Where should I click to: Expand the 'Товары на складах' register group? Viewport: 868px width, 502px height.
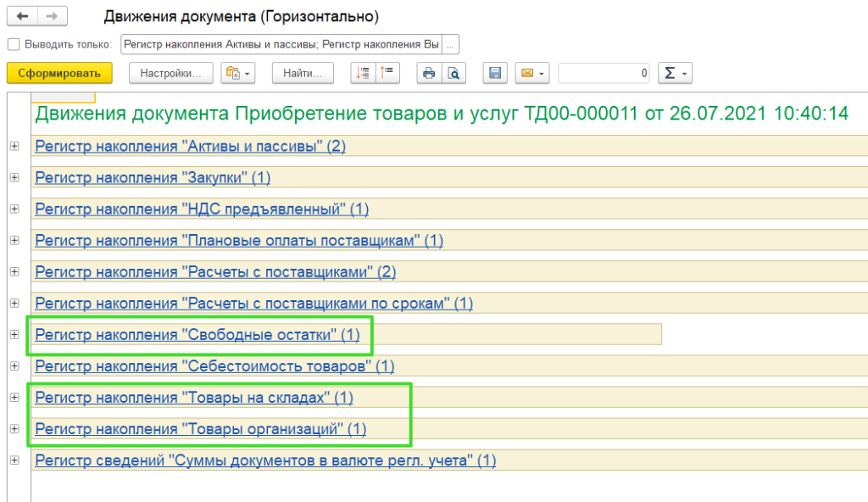[14, 398]
